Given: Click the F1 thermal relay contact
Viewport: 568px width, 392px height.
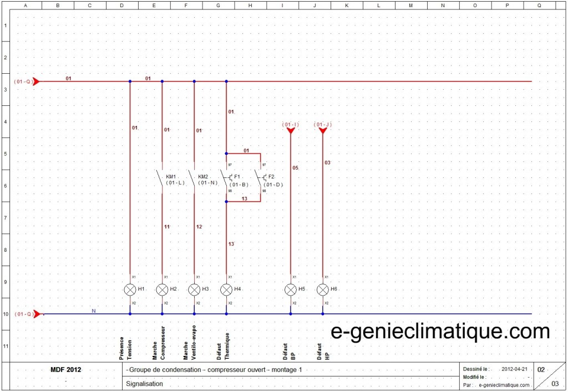Looking at the screenshot, I should 227,179.
